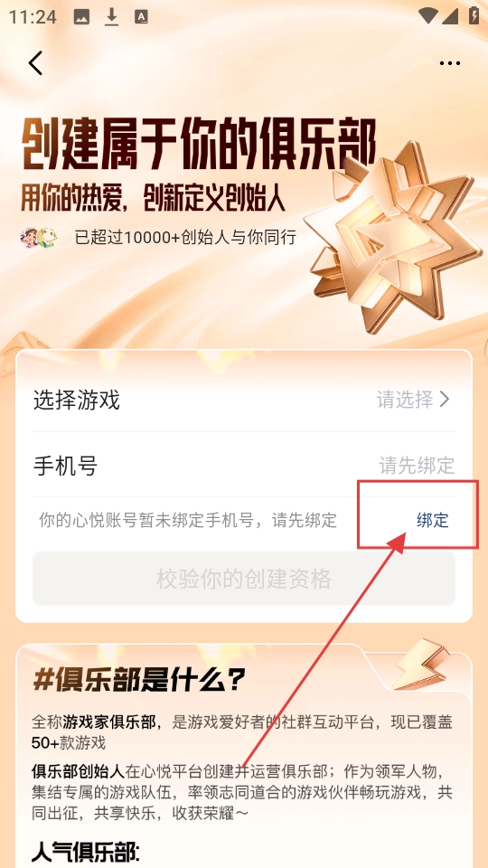Tap the back arrow icon
The height and width of the screenshot is (868, 488).
(35, 63)
